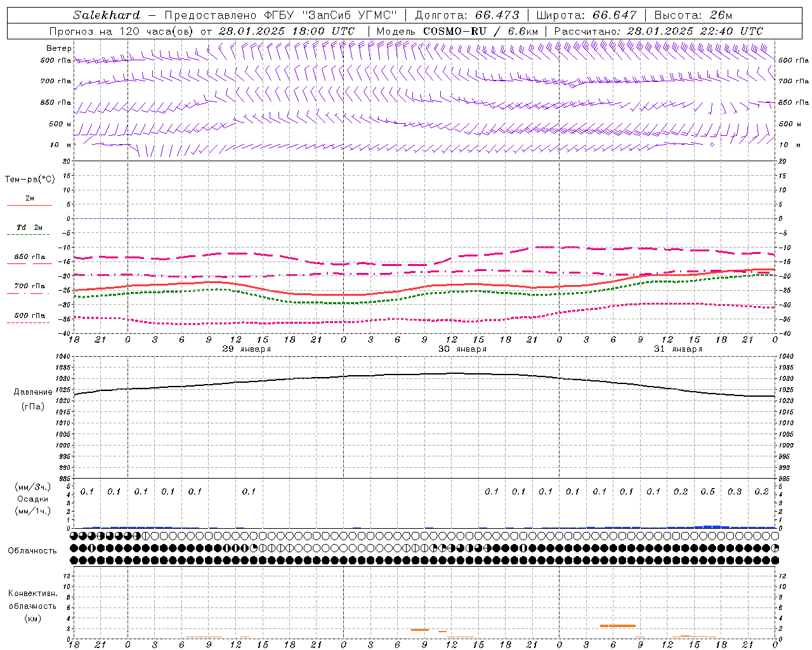Image resolution: width=812 pixels, height=650 pixels.
Task: Click the 500 гПа temperature legend entry
Action: click(x=30, y=315)
